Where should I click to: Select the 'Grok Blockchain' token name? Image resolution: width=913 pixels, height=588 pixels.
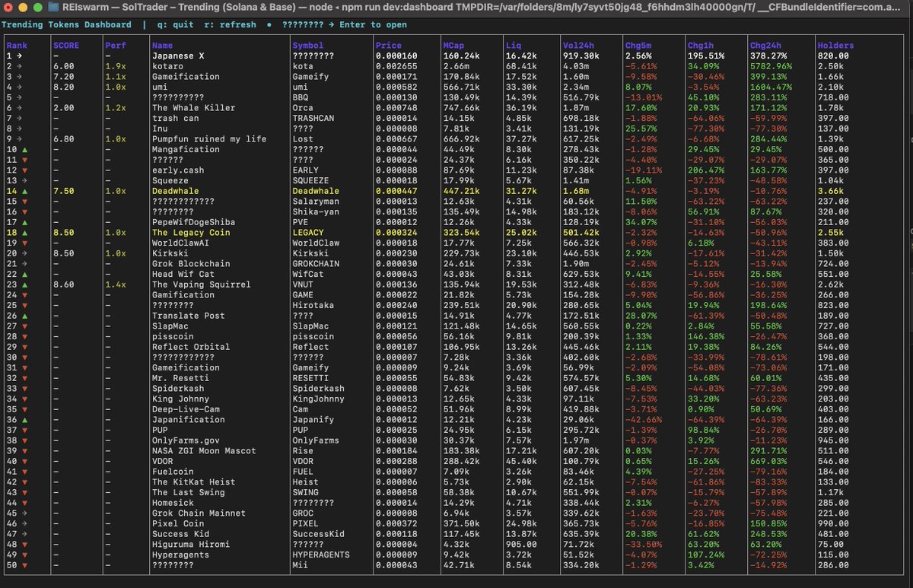point(191,264)
